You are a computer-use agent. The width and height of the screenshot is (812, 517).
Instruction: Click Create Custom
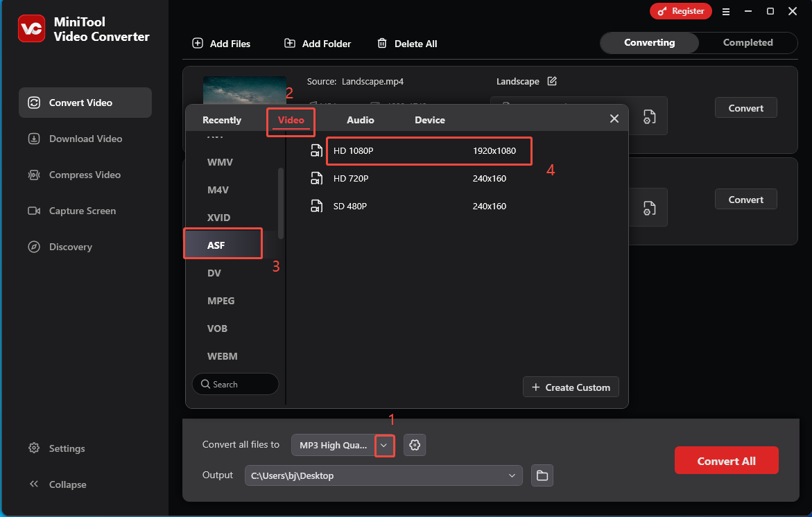[571, 387]
